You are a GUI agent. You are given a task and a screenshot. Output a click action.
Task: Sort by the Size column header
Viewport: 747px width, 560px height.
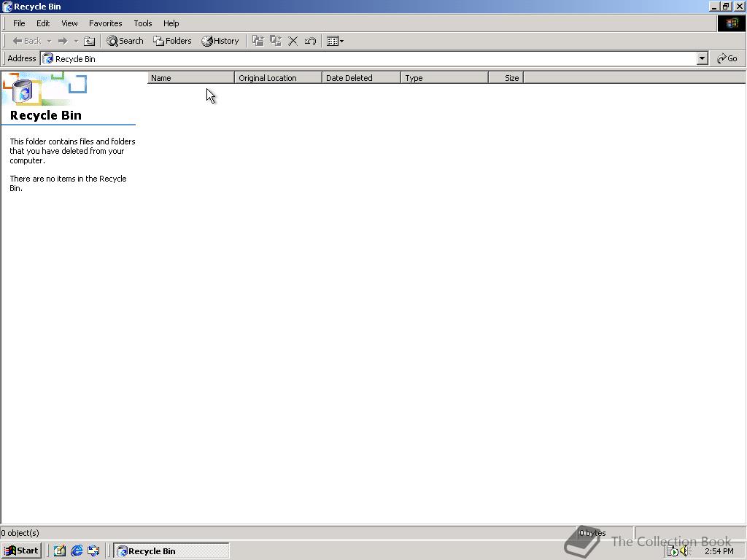pos(506,77)
